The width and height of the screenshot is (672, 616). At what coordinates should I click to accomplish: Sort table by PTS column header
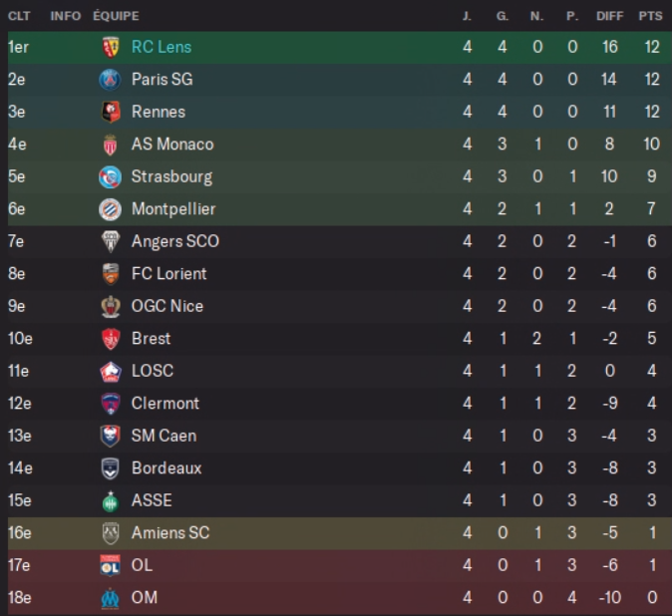[x=651, y=16]
